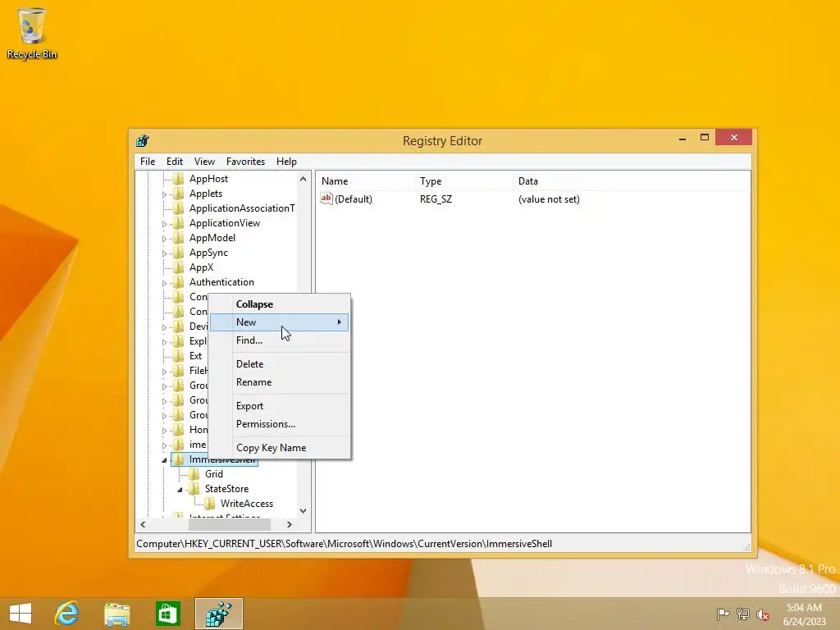Choose Export in the context menu
This screenshot has width=840, height=630.
(x=280, y=405)
